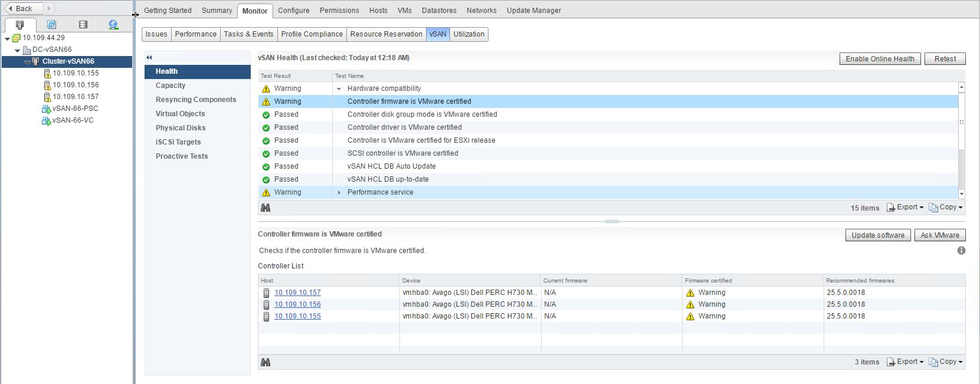Open the Export dropdown in health tests footer
This screenshot has height=384, width=980.
[905, 208]
